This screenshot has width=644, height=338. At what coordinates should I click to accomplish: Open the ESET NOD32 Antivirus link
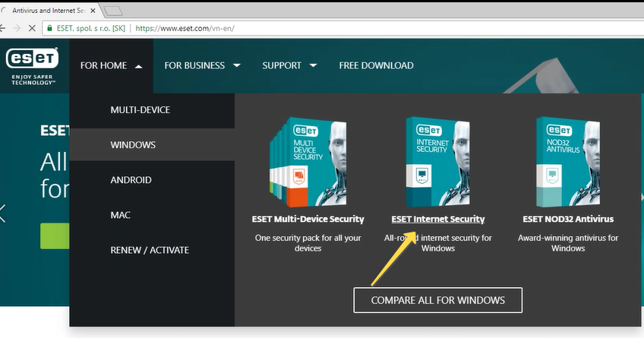click(x=568, y=219)
